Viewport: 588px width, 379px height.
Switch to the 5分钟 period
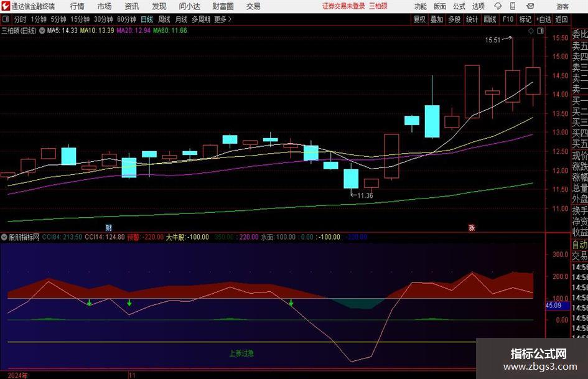58,19
